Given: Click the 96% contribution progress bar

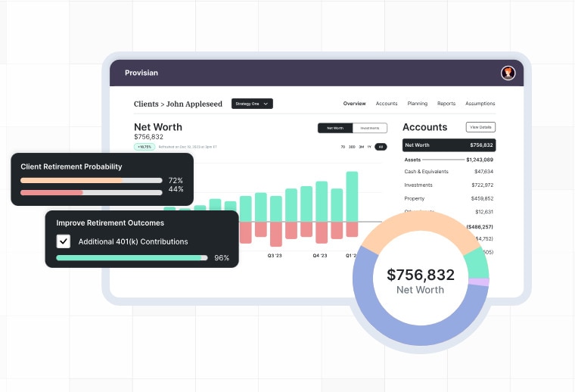Looking at the screenshot, I should 132,257.
